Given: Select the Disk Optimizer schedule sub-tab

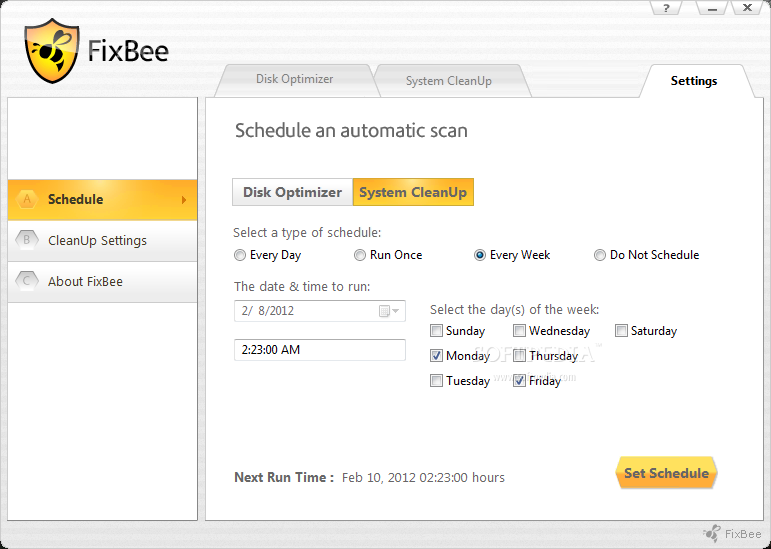Looking at the screenshot, I should [293, 192].
